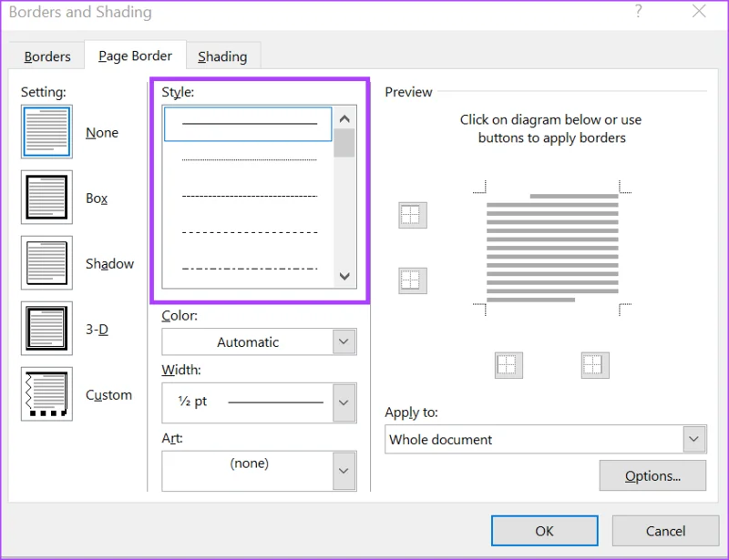Toggle the left border preview button

coord(508,365)
